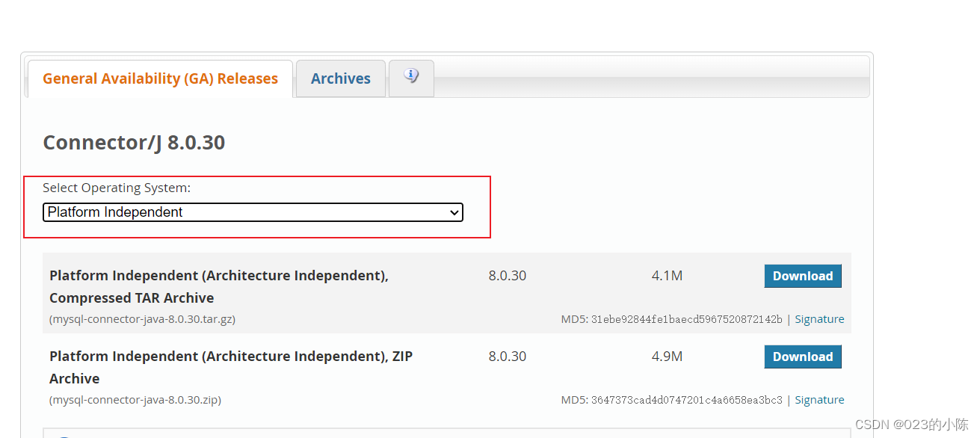980x438 pixels.
Task: Open Signature for the ZIP archive
Action: pyautogui.click(x=819, y=399)
